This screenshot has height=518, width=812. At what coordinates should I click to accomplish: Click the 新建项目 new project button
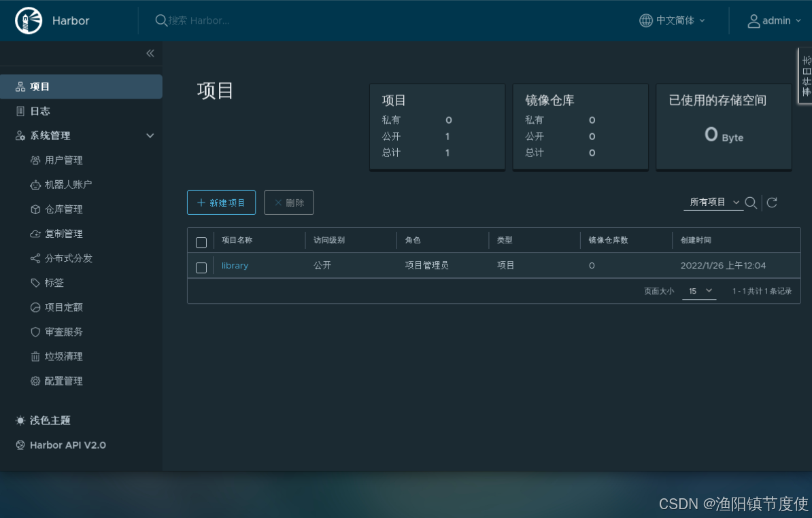221,202
